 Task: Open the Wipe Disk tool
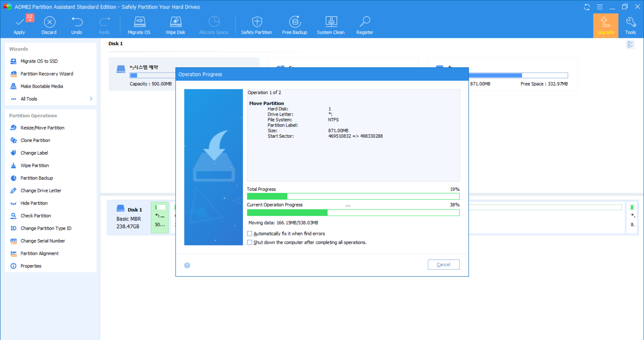point(175,25)
